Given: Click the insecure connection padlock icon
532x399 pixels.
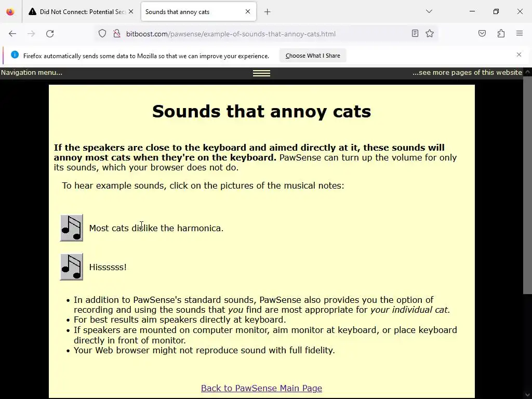Looking at the screenshot, I should pyautogui.click(x=117, y=34).
